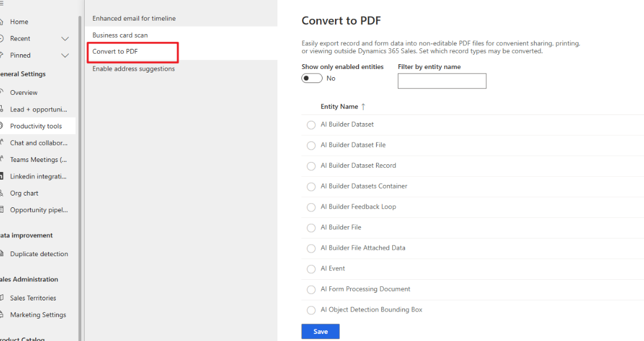
Task: Click AI Builder Dataset entity name
Action: click(x=347, y=124)
